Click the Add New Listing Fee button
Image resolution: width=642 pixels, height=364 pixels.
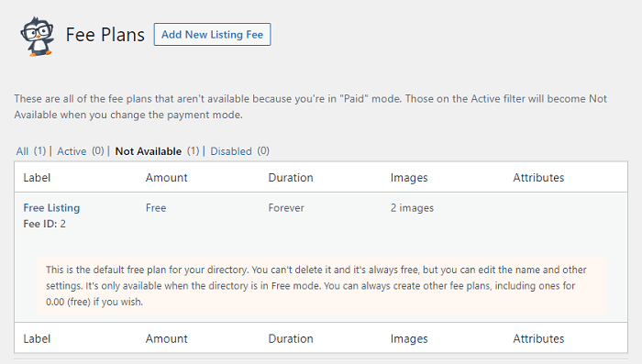tap(212, 35)
